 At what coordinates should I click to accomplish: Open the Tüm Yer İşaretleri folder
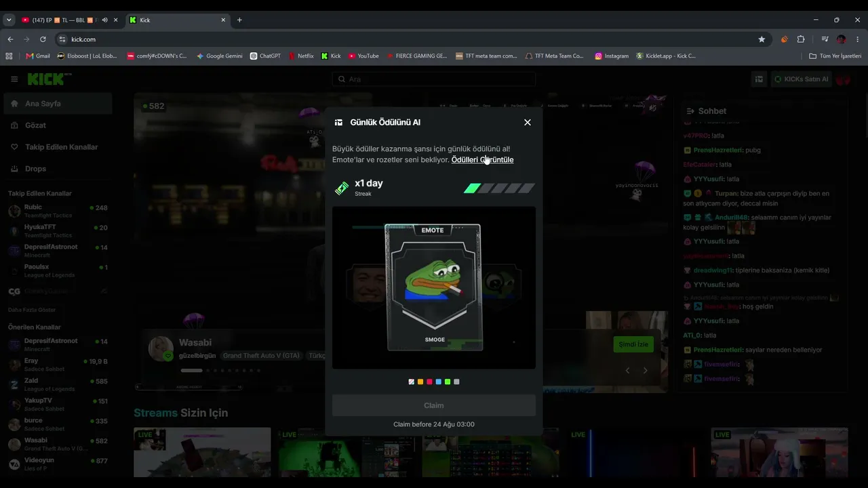click(x=835, y=56)
